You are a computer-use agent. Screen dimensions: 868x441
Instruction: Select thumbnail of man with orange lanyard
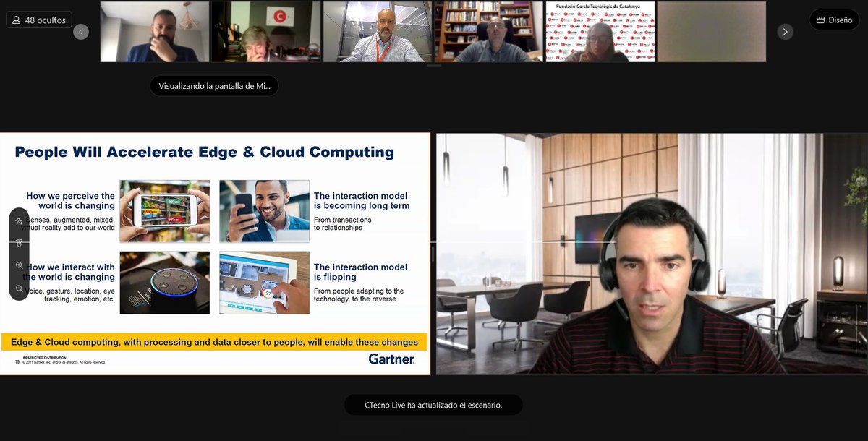[x=378, y=32]
